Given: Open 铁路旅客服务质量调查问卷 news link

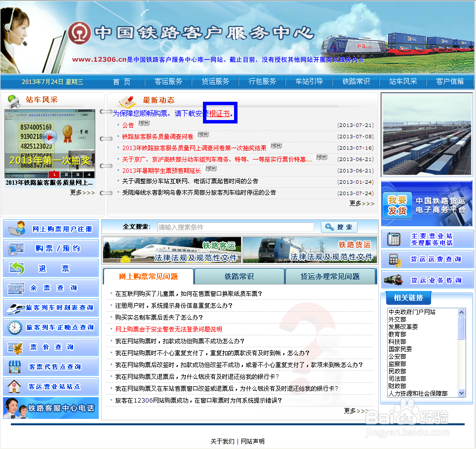Looking at the screenshot, I should click(x=158, y=137).
